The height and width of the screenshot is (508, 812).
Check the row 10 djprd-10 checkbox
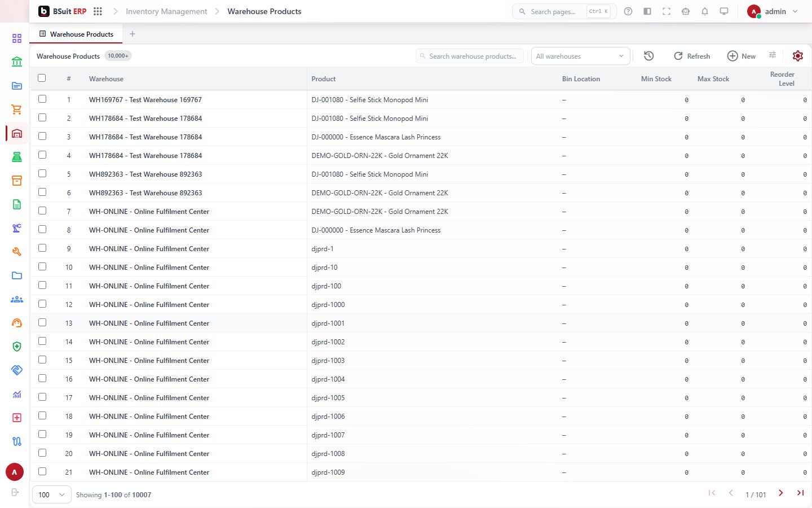pyautogui.click(x=42, y=266)
